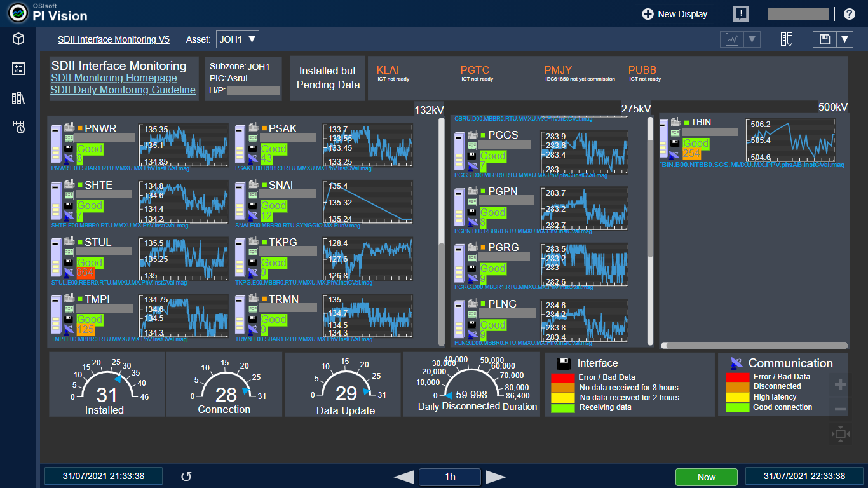Screen dimensions: 868x488
Task: Click the New Display button
Action: tap(674, 14)
